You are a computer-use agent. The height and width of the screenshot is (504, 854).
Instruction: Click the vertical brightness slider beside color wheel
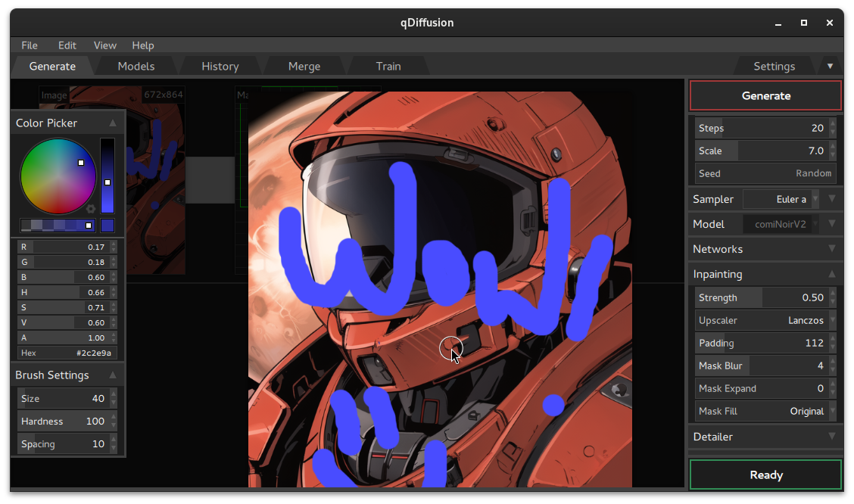coord(108,176)
